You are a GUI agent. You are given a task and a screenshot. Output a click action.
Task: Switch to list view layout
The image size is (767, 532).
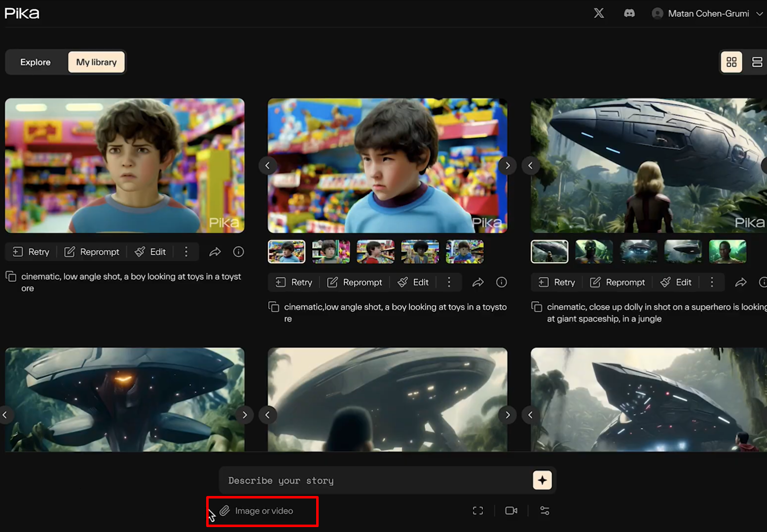[757, 62]
